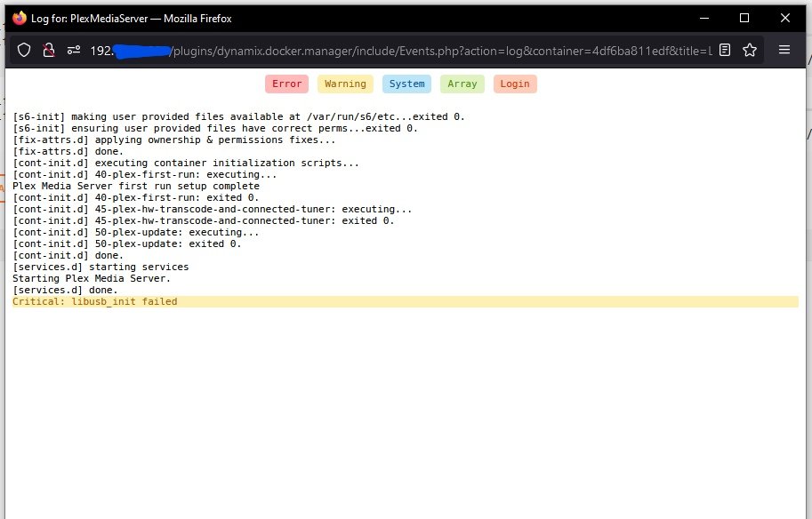This screenshot has width=812, height=519.
Task: Toggle the Error log filter
Action: (x=287, y=84)
